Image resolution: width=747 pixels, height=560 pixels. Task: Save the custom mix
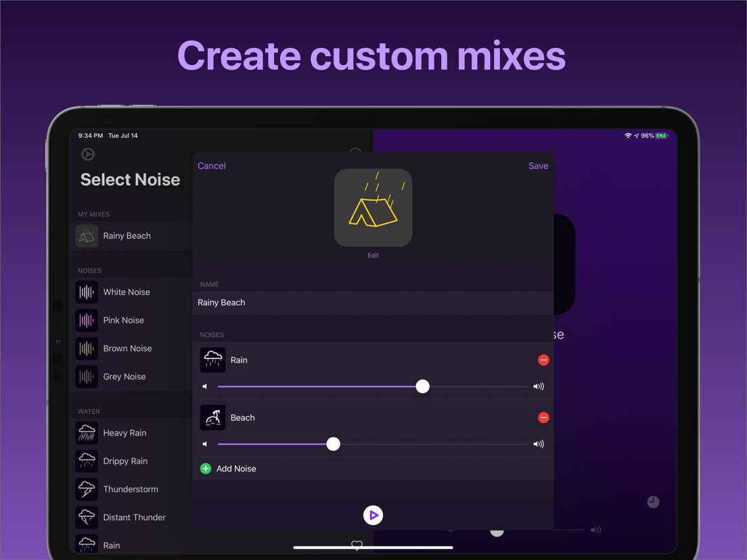click(539, 166)
